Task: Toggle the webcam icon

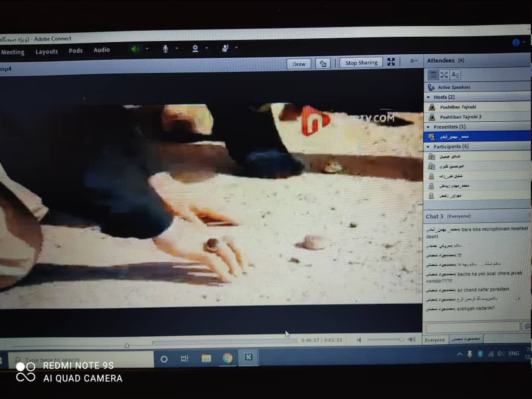Action: (x=195, y=48)
